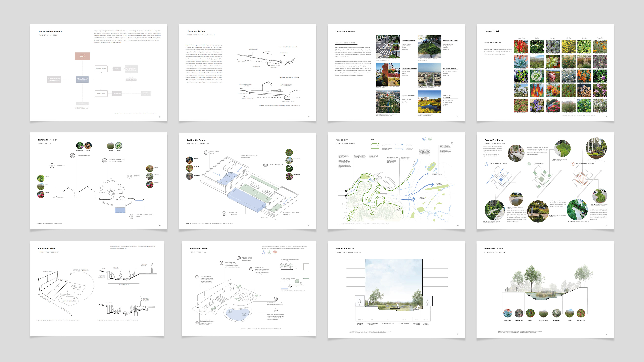Screen dimensions: 644x362
Task: Click the Infiltration Trench icon on Street Scale page
Action: (x=104, y=161)
